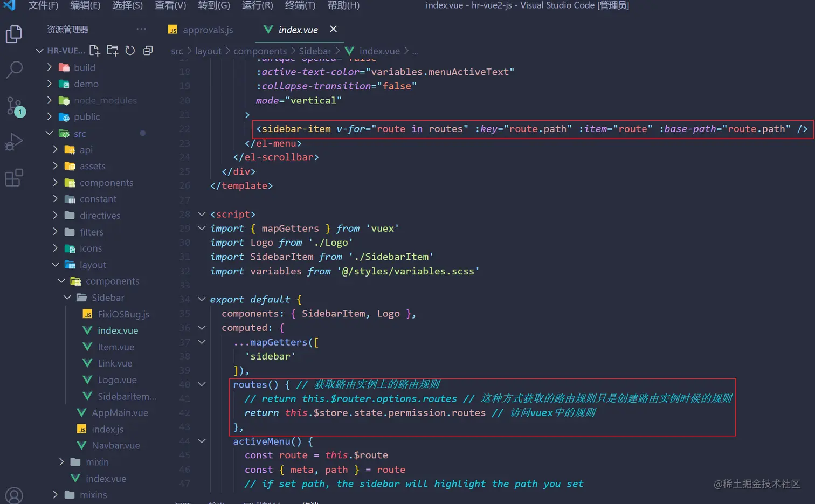
Task: Open index.js in components folder
Action: click(x=107, y=430)
